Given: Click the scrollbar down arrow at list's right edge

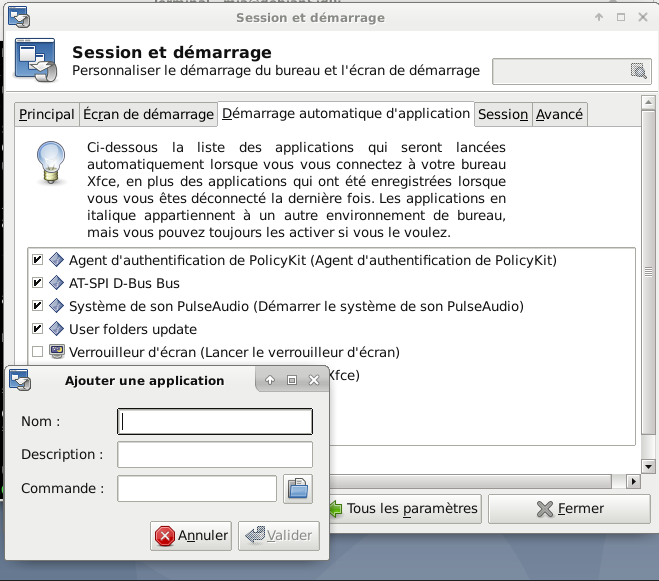Looking at the screenshot, I should click(x=648, y=466).
